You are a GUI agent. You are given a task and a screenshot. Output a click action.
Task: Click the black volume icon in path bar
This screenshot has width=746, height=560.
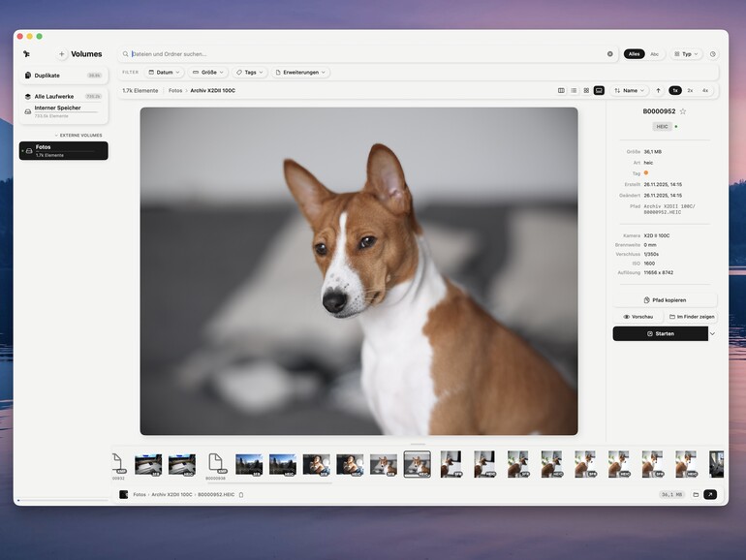(124, 495)
